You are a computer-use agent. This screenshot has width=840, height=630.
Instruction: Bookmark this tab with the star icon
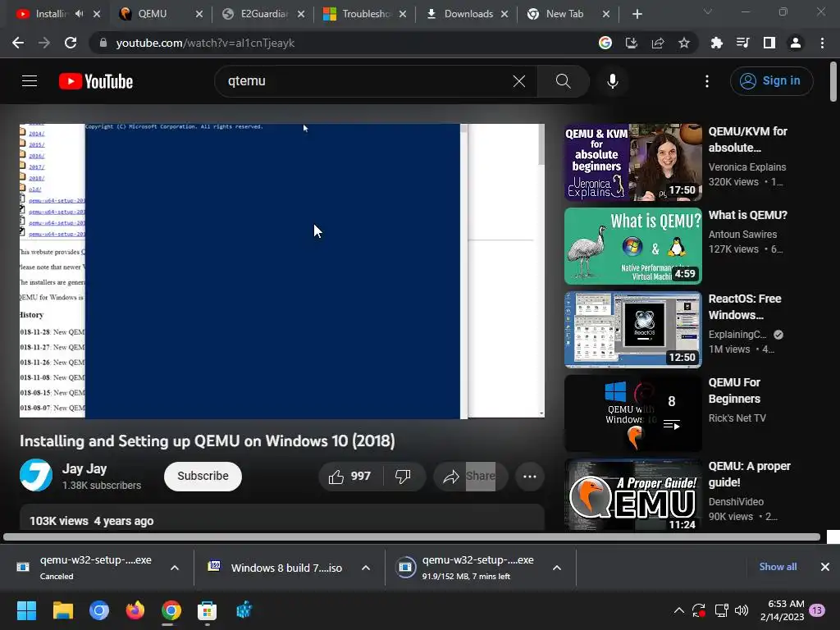[684, 43]
